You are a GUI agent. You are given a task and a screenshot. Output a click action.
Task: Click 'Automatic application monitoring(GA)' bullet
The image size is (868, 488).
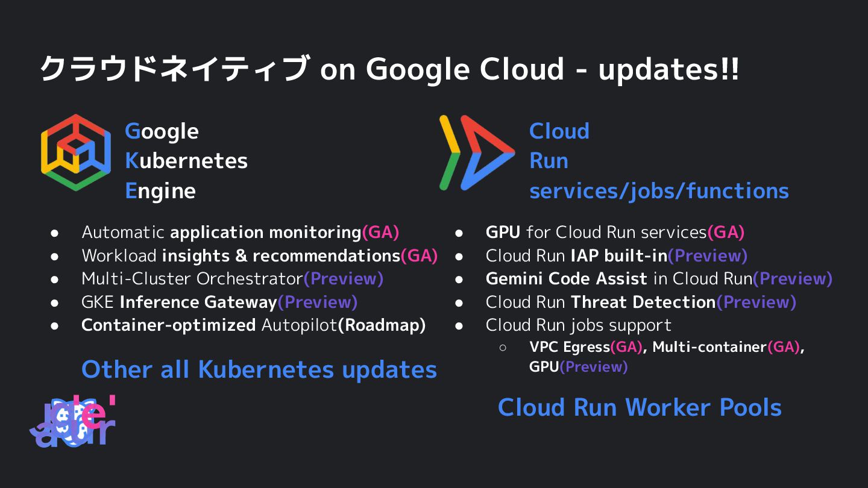[241, 233]
